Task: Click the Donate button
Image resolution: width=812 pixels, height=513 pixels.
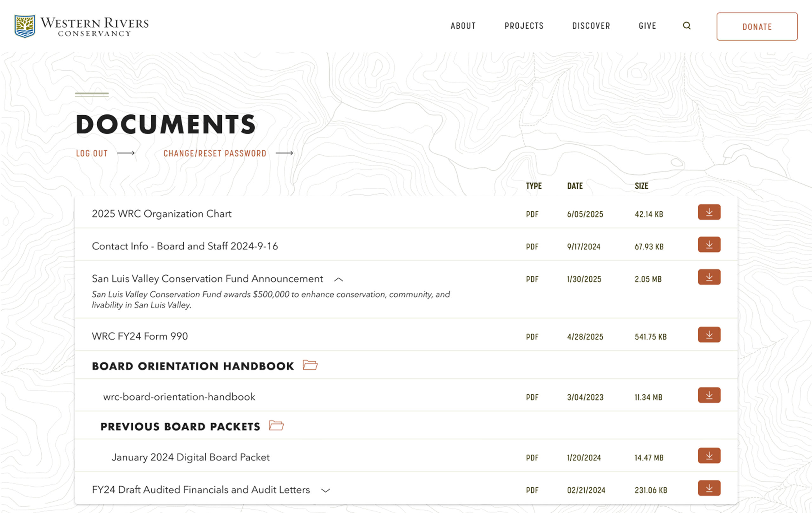Action: (x=757, y=27)
